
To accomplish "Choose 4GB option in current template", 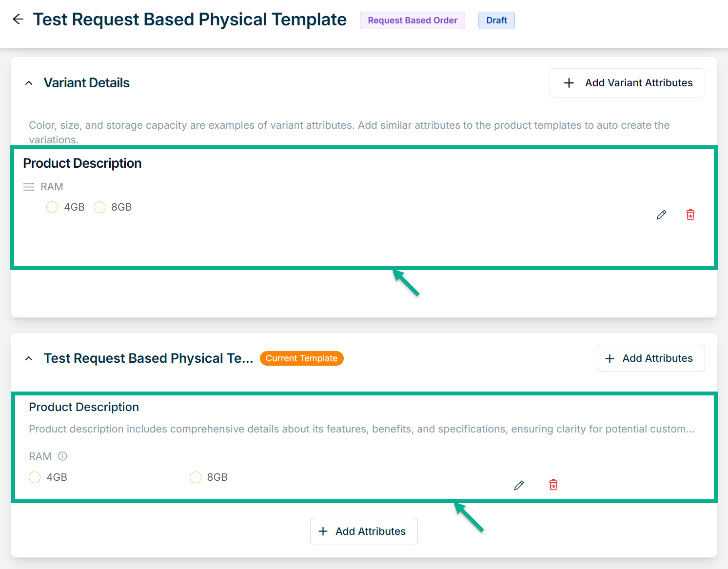I will coord(35,477).
